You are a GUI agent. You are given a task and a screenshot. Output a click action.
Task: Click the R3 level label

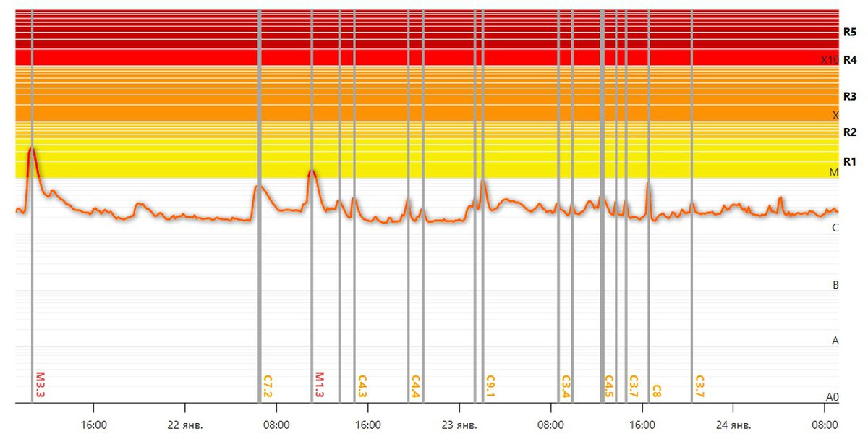coord(850,96)
